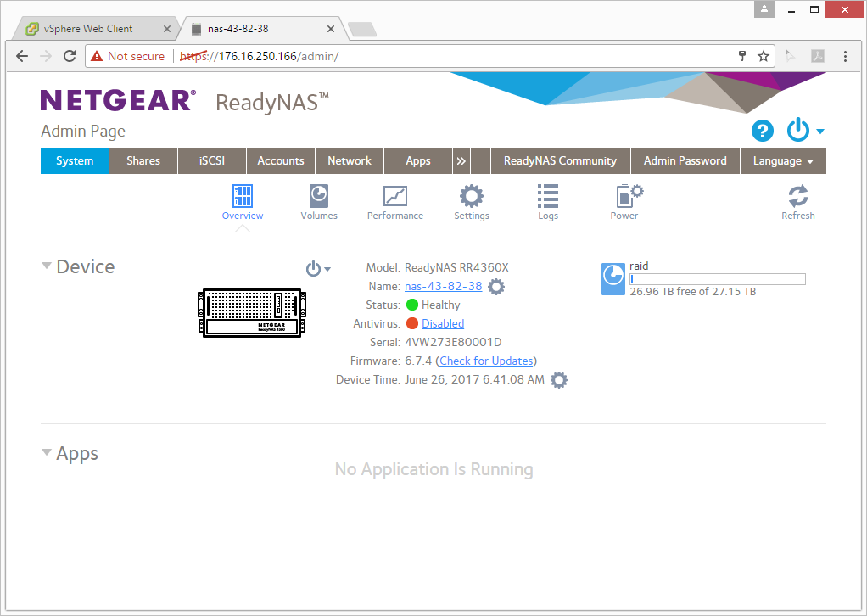Click the serial number 4VW273E80001D

[x=453, y=342]
